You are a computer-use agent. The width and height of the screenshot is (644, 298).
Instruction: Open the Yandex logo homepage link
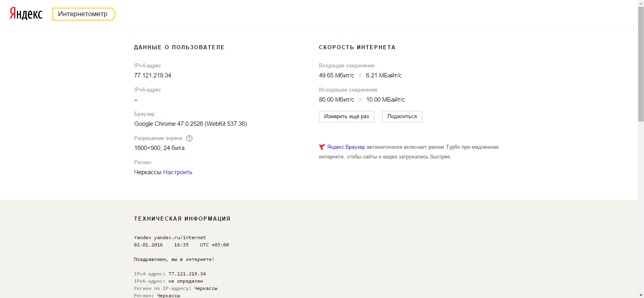tap(26, 14)
